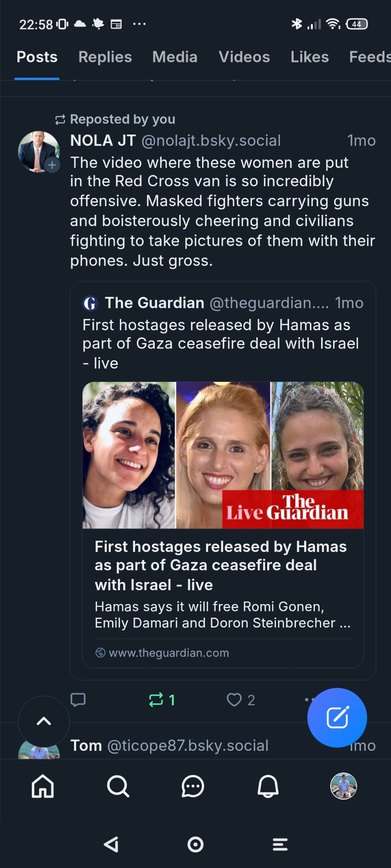This screenshot has height=868, width=391.
Task: Open your profile avatar in bottom bar
Action: pyautogui.click(x=343, y=786)
